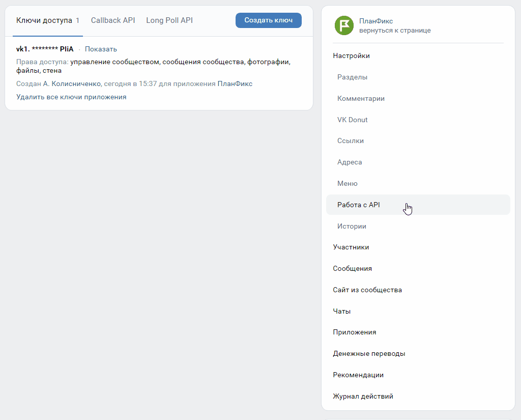Switch to the Ключи доступа tab
The height and width of the screenshot is (420, 521).
[x=47, y=20]
